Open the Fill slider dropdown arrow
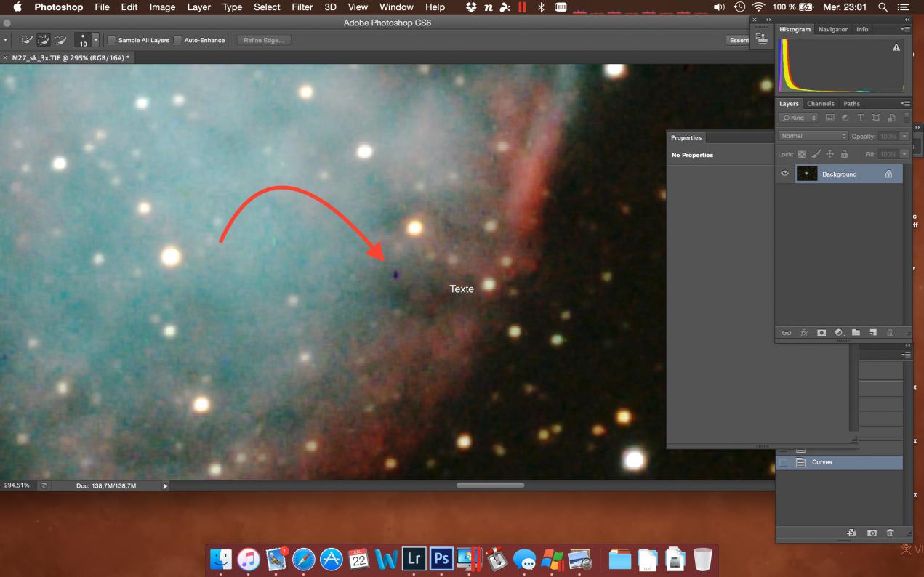 tap(904, 154)
